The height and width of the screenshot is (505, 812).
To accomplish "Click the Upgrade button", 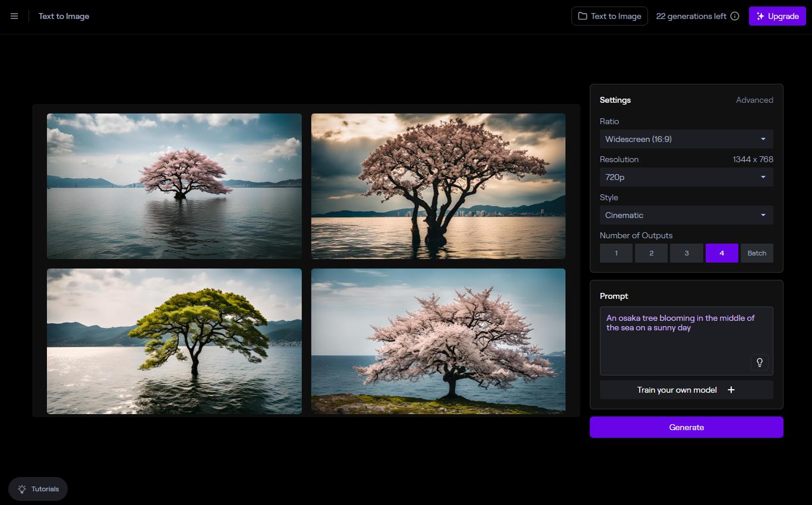I will pyautogui.click(x=778, y=16).
